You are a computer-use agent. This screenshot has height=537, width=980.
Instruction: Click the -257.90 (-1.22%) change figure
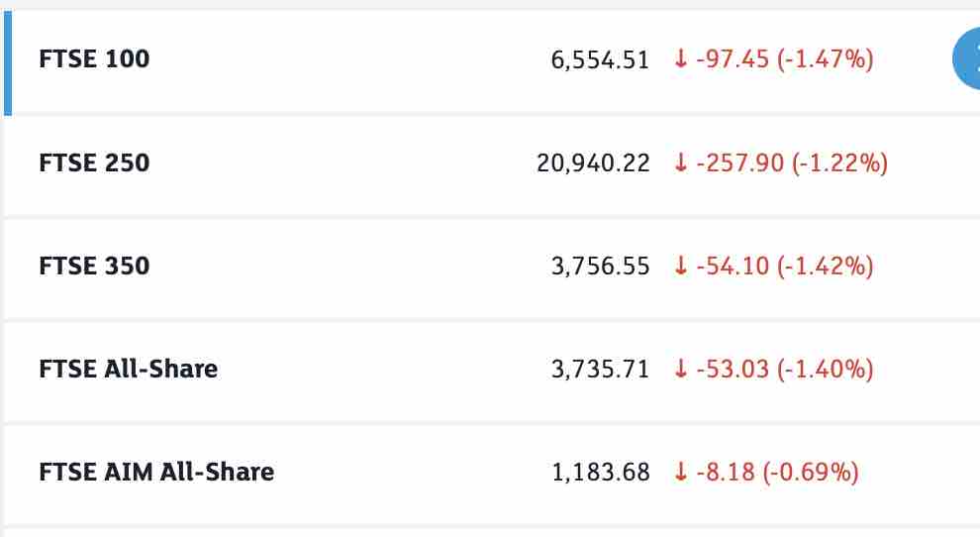[792, 163]
